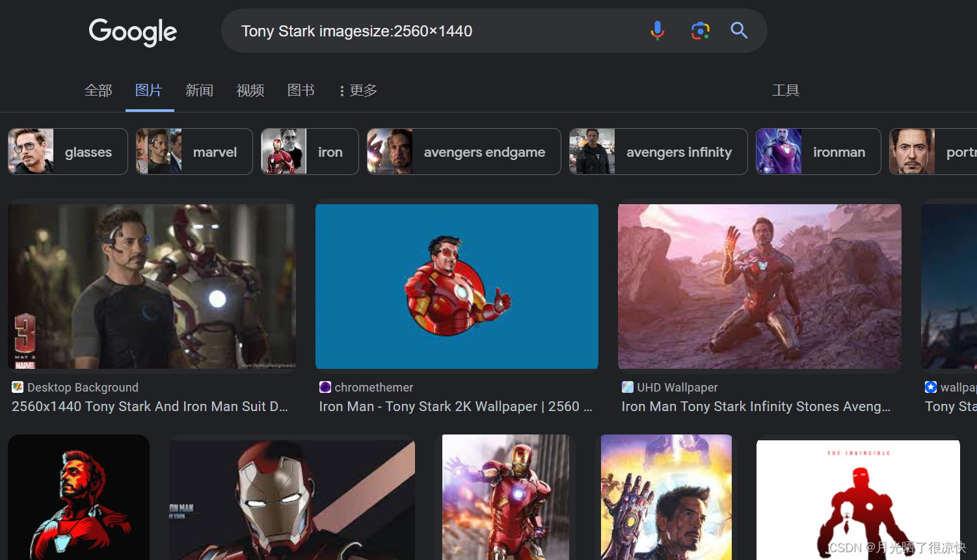
Task: Open the 工具 search tools
Action: coord(786,90)
